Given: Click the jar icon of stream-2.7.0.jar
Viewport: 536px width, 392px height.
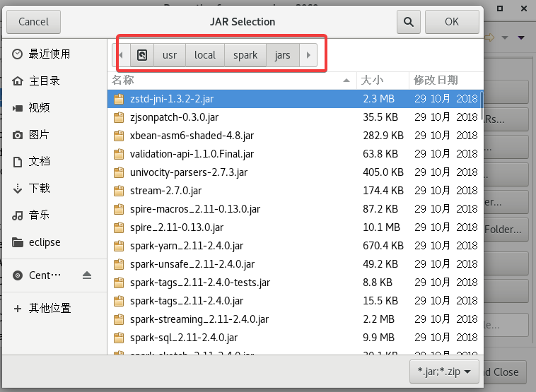Looking at the screenshot, I should (119, 191).
